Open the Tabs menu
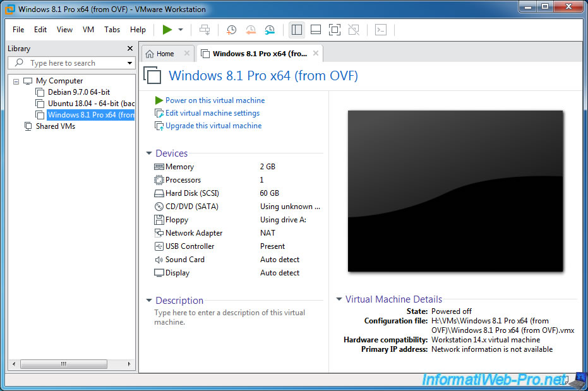The height and width of the screenshot is (391, 588). pyautogui.click(x=112, y=30)
